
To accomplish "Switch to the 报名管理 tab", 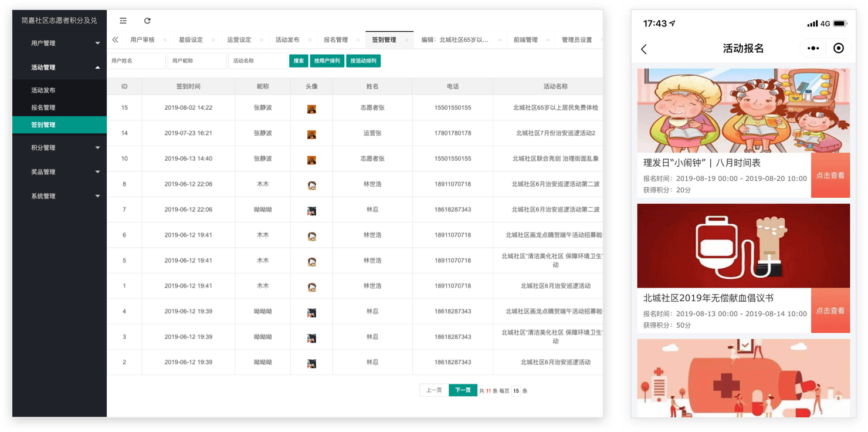I will pyautogui.click(x=335, y=40).
